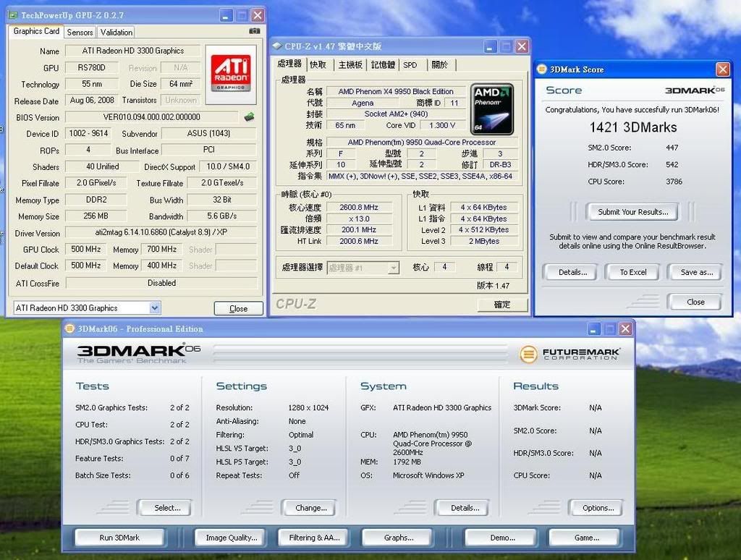This screenshot has width=741, height=560.
Task: Click the AMD Phenom logo in CPU-Z
Action: 492,110
